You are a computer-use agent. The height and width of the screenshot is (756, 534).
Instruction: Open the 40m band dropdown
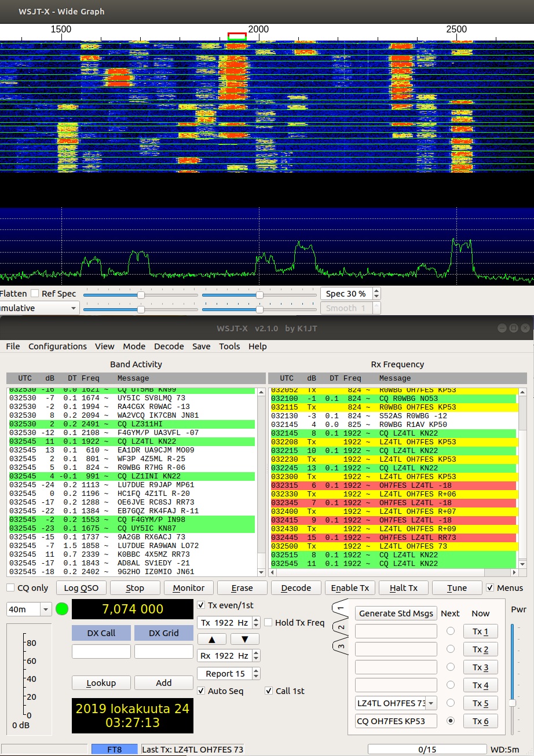pos(29,609)
